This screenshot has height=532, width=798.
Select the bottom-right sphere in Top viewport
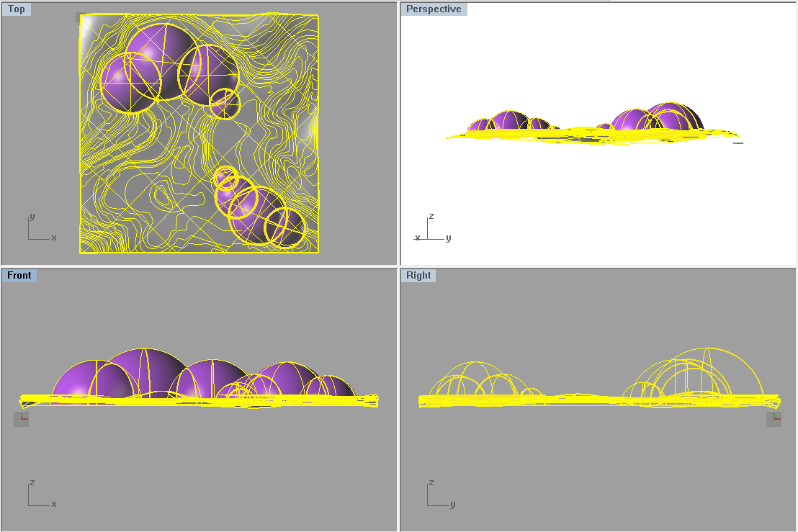pyautogui.click(x=285, y=227)
